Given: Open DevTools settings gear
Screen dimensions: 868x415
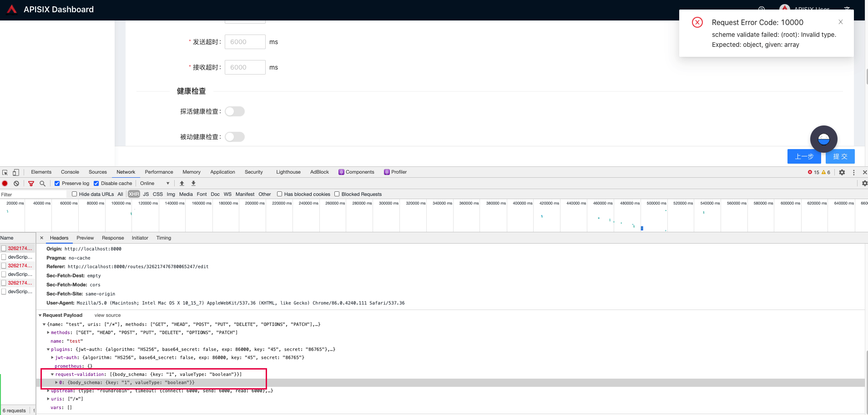Looking at the screenshot, I should (842, 172).
